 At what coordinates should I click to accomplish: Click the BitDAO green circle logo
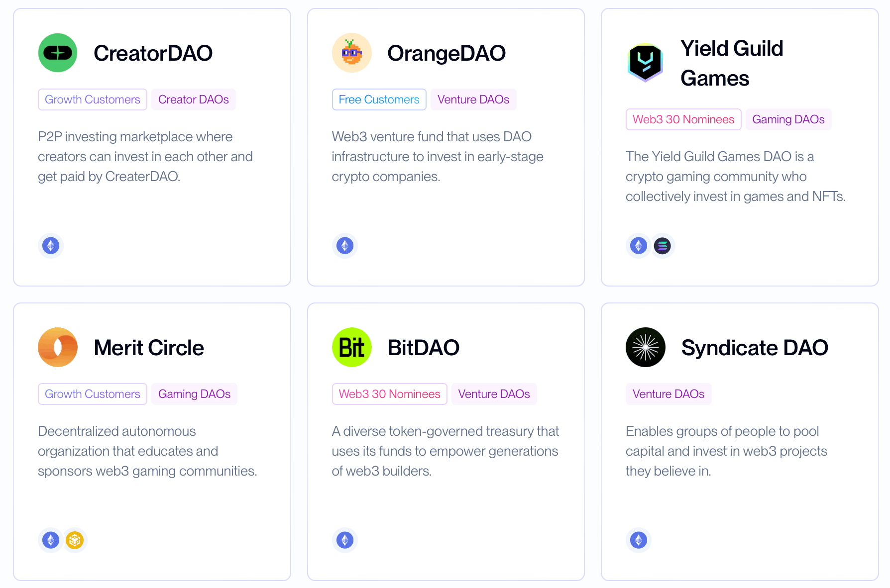[x=352, y=347]
